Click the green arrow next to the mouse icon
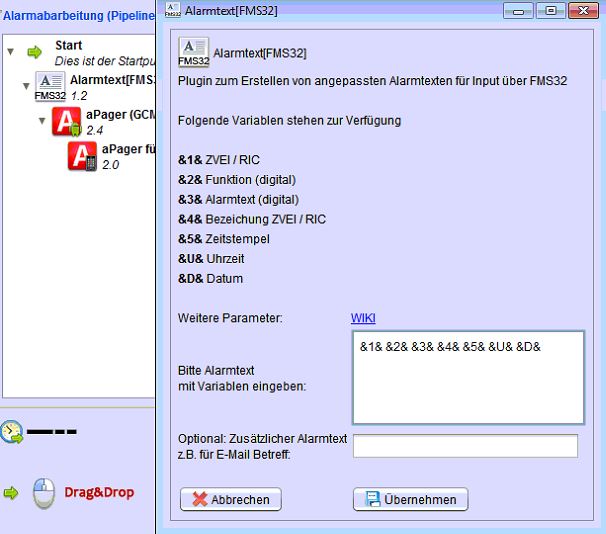The width and height of the screenshot is (606, 534). point(11,493)
